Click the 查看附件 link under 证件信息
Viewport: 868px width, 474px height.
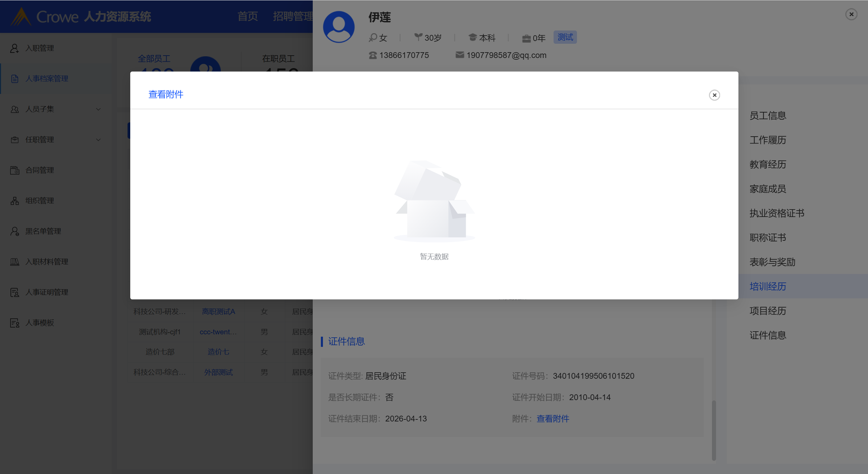553,419
